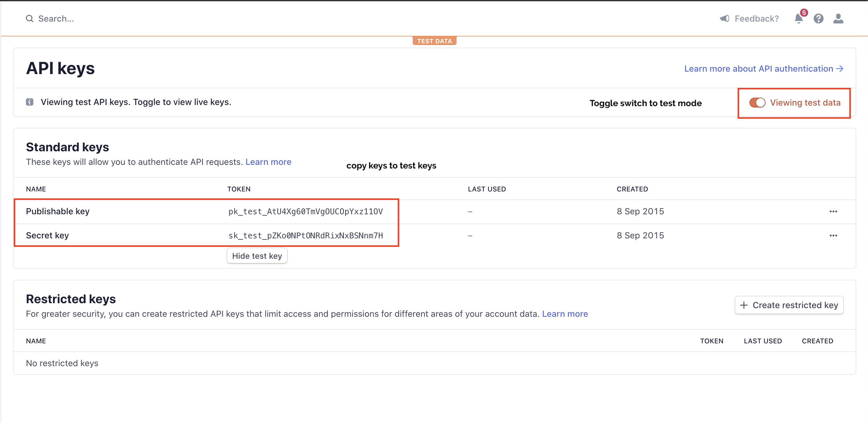Click the info icon beside the test keys notice
868x423 pixels.
coord(30,102)
